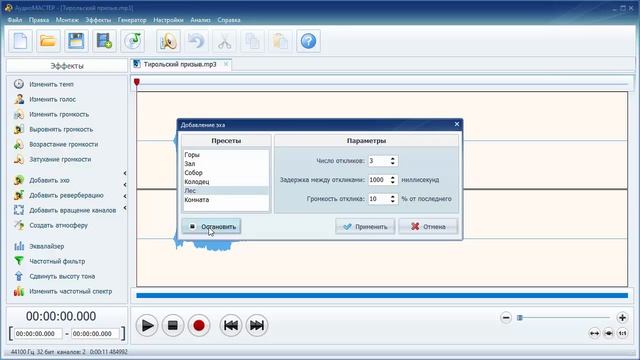
Task: Click the Число откликов spinner arrows
Action: [x=393, y=161]
